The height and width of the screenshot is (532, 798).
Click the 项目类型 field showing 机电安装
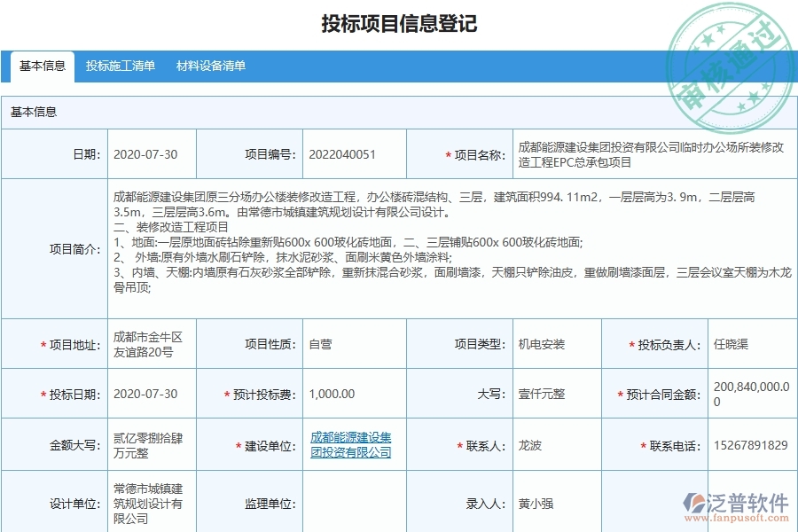click(x=544, y=344)
